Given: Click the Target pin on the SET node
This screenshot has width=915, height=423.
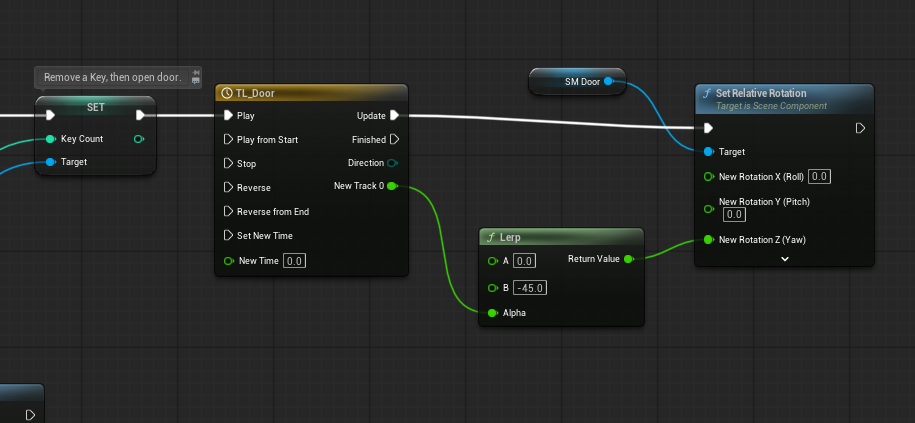Looking at the screenshot, I should coord(50,162).
